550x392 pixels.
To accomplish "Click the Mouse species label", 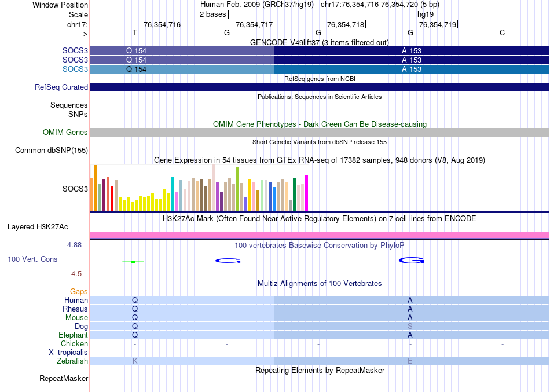I will point(76,318).
